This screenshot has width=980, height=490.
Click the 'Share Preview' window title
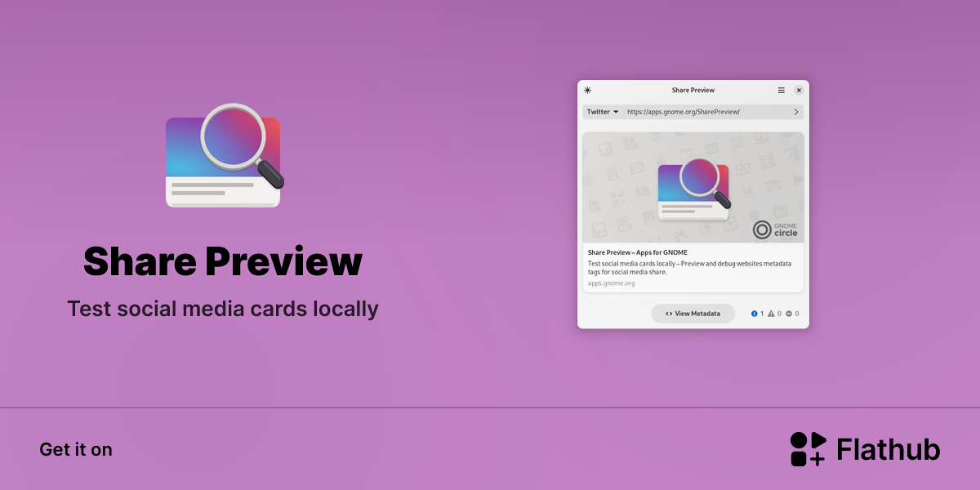coord(693,90)
